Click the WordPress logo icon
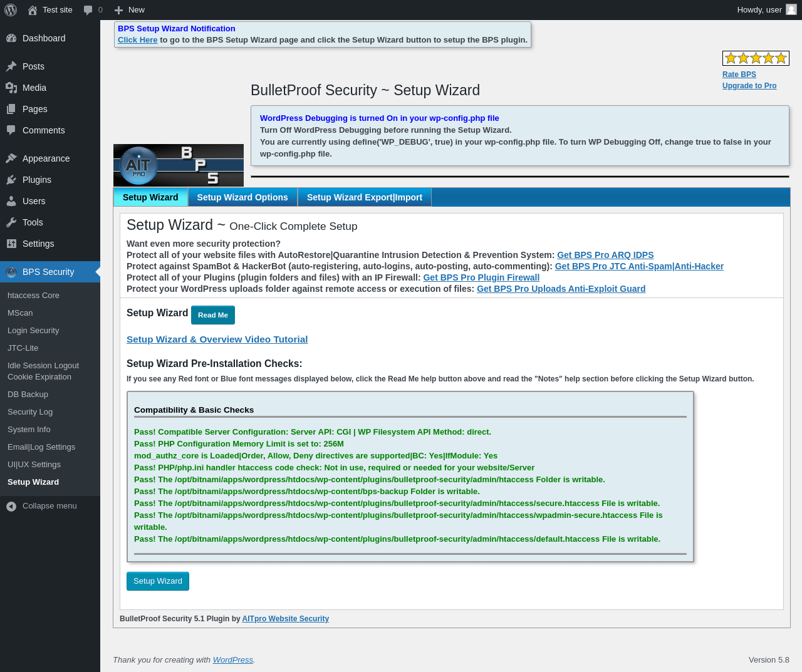 [11, 10]
